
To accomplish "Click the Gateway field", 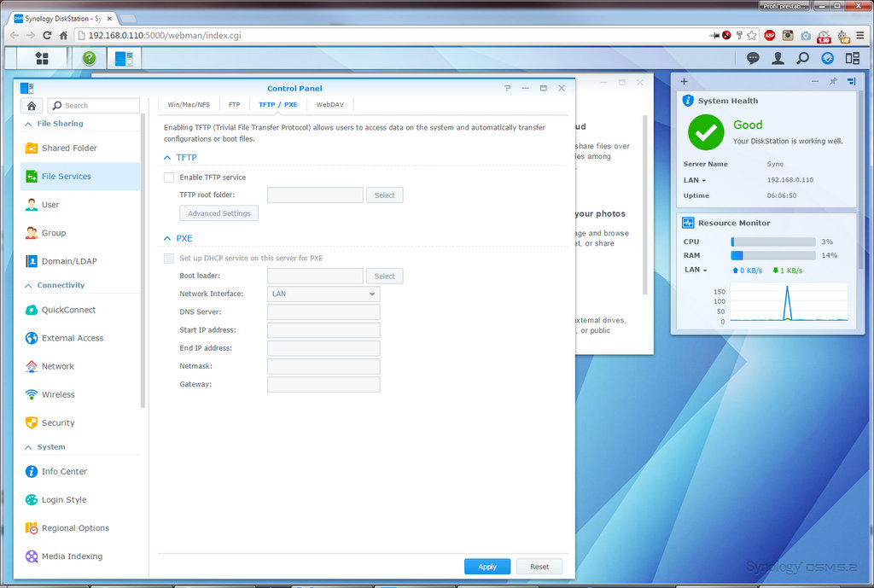I will pos(323,385).
